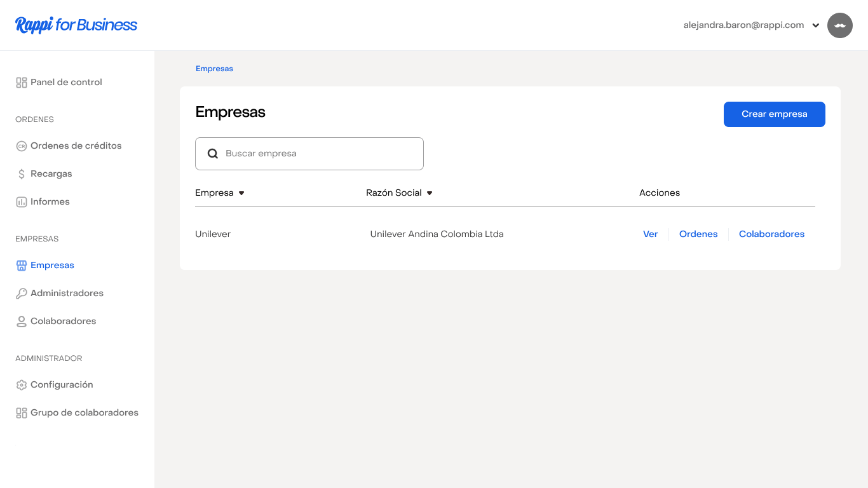Click the Administradores key icon
The height and width of the screenshot is (488, 868).
point(22,294)
